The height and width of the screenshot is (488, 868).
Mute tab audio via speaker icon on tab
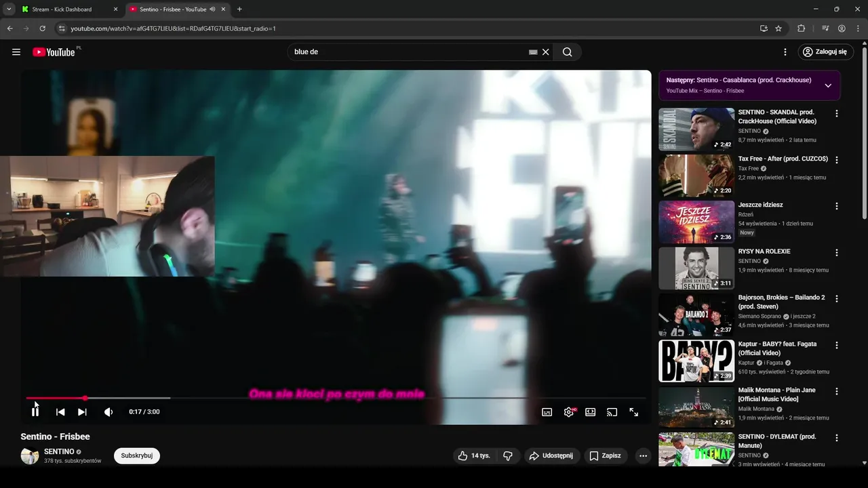[212, 9]
